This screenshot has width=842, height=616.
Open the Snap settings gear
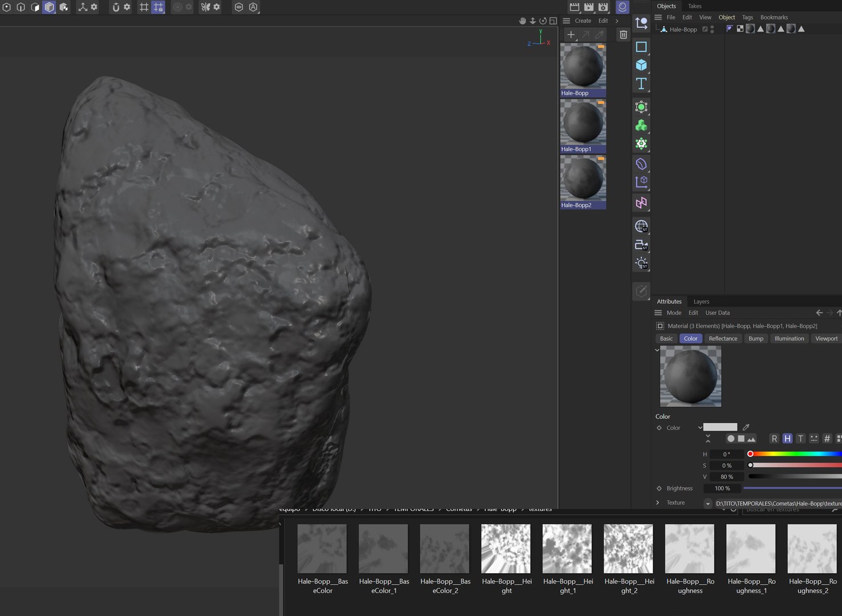(127, 7)
